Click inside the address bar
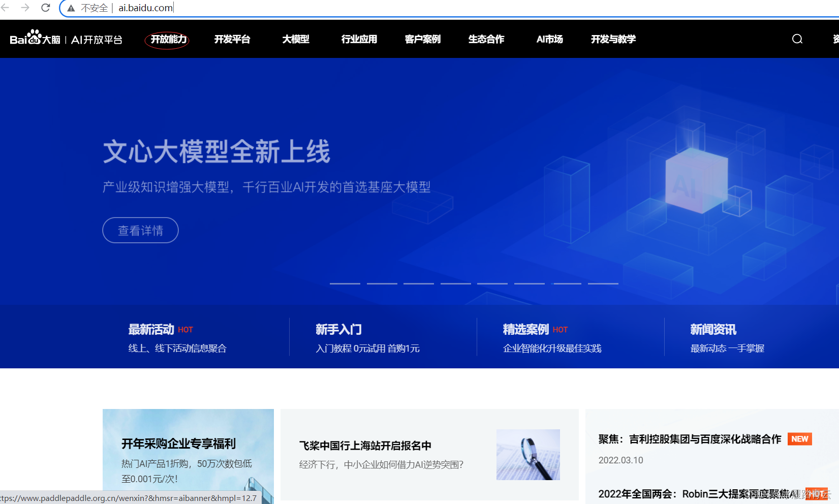The image size is (839, 504). pos(145,8)
